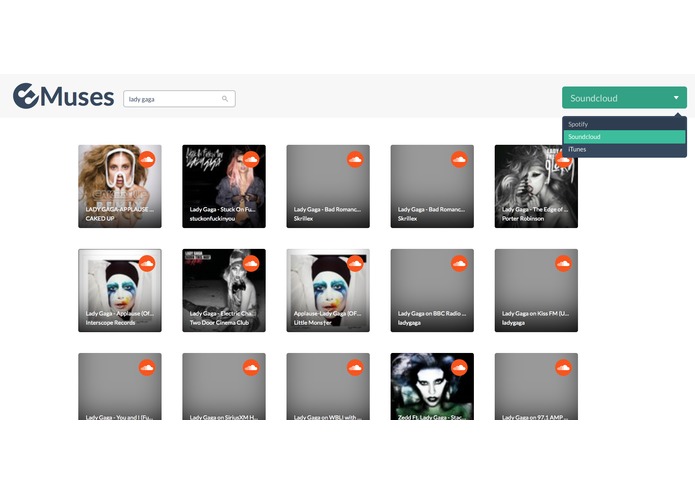Screen dimensions: 695x494
Task: Click the 'Porter Robinson' artist label
Action: [523, 218]
